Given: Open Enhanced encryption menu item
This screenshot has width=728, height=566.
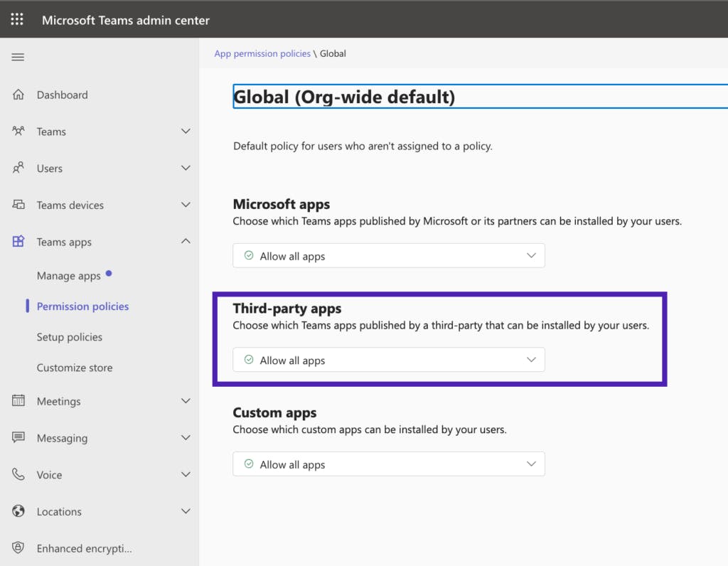Looking at the screenshot, I should coord(84,548).
